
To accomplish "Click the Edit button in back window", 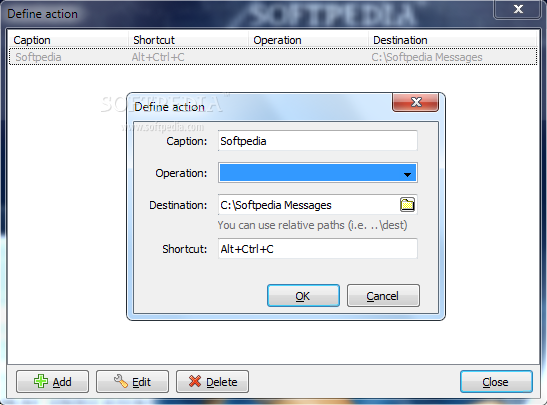I will coord(132,382).
